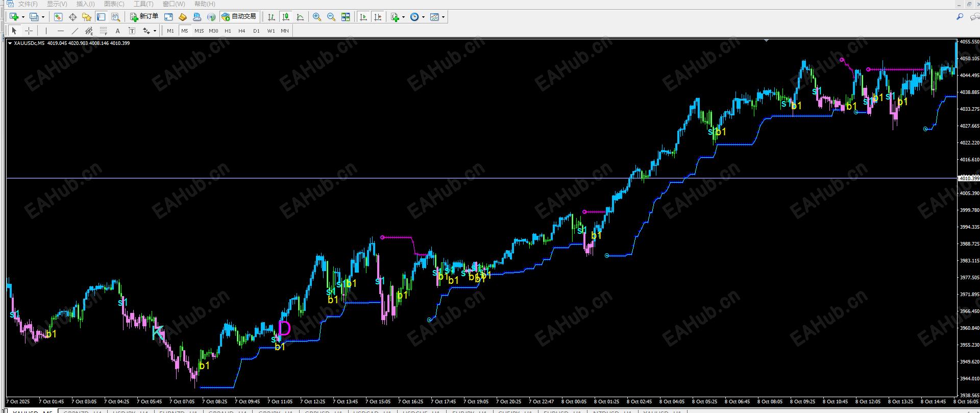This screenshot has width=980, height=413.
Task: Open a new chart window
Action: pyautogui.click(x=14, y=17)
